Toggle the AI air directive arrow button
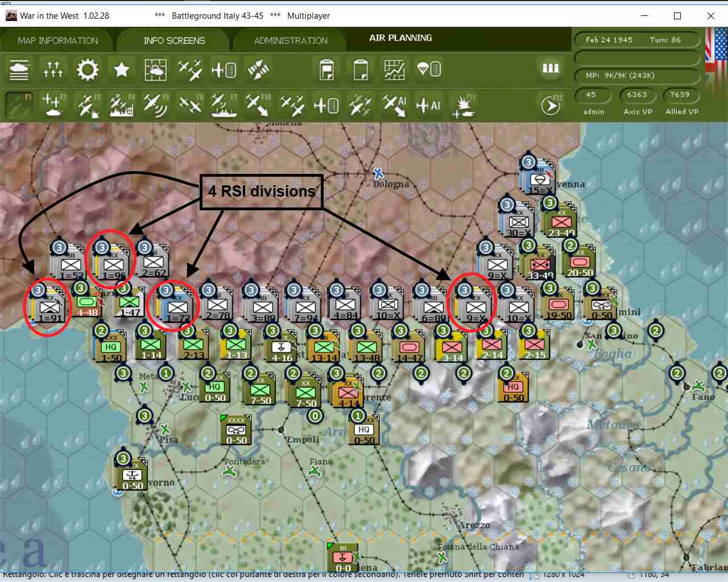This screenshot has height=582, width=728. [x=394, y=105]
